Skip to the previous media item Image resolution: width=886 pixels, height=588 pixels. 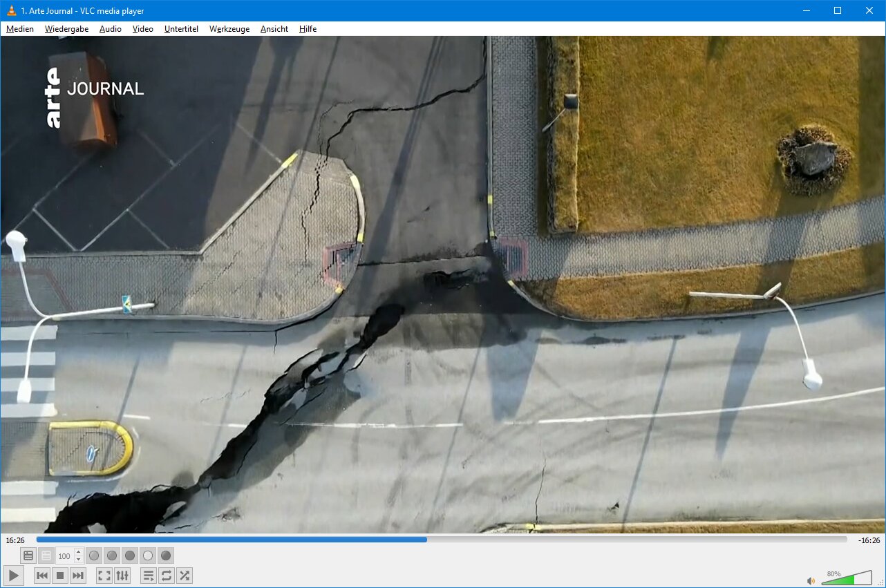tap(42, 576)
